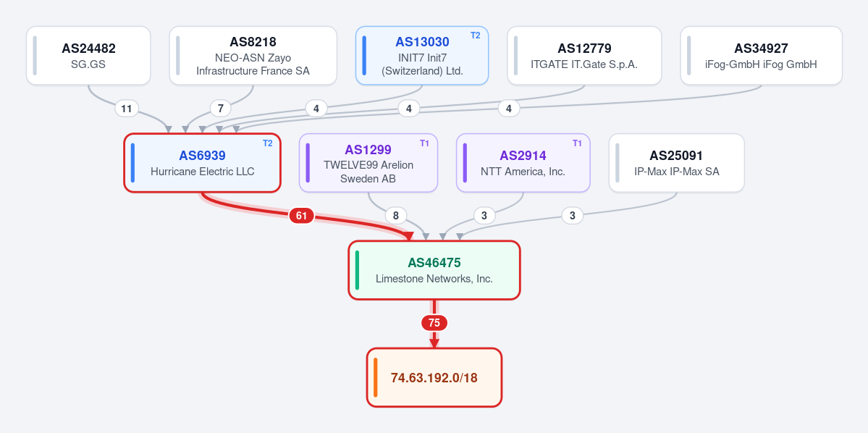Click the red 61 edge label
The width and height of the screenshot is (868, 433).
pos(301,216)
